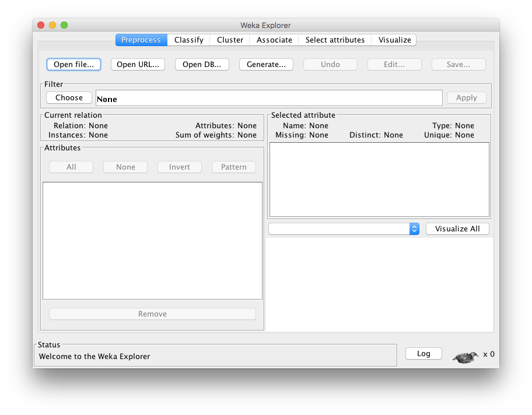
Task: Apply the selected filter
Action: coord(467,98)
